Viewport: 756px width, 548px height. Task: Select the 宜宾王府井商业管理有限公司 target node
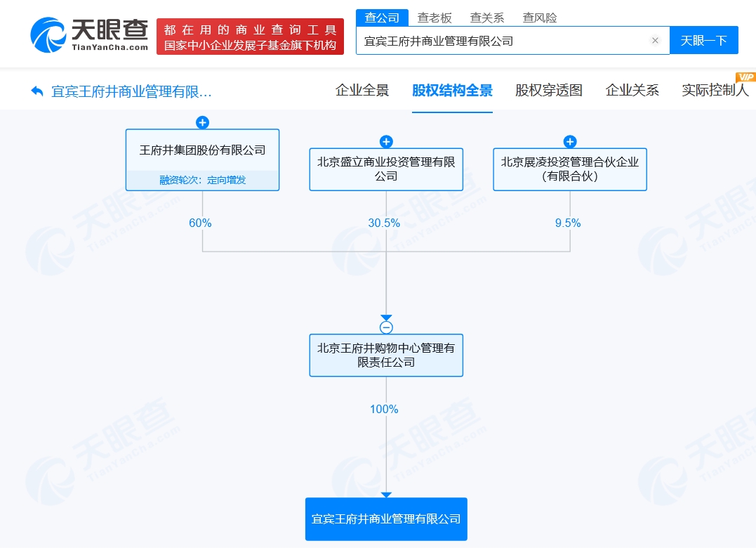386,519
